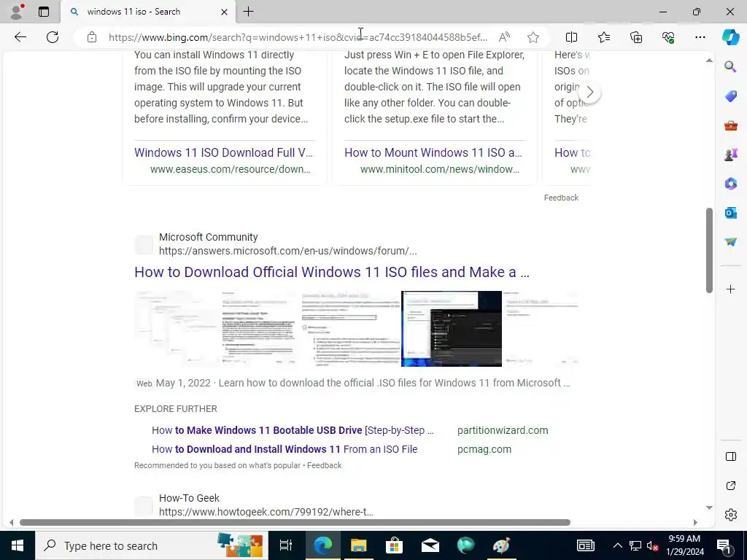Screen dimensions: 747x560
Task: Click Feedback next to Recommended to you
Action: coord(324,465)
